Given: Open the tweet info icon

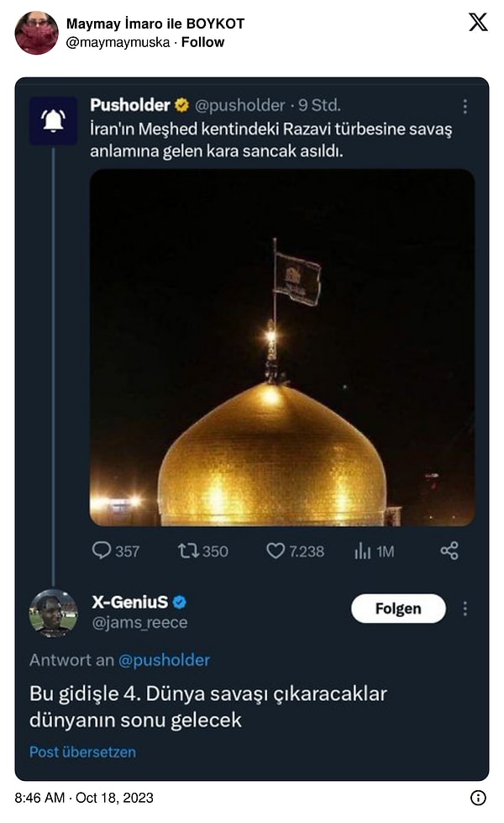Looking at the screenshot, I should [478, 798].
